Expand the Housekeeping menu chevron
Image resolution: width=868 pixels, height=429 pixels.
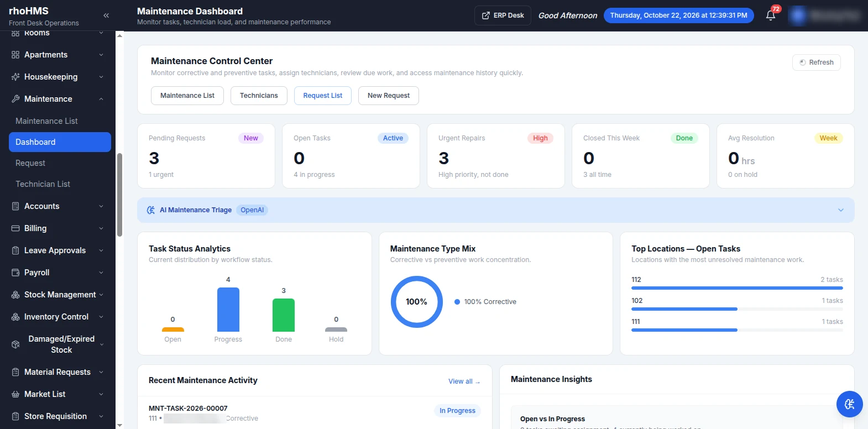101,77
